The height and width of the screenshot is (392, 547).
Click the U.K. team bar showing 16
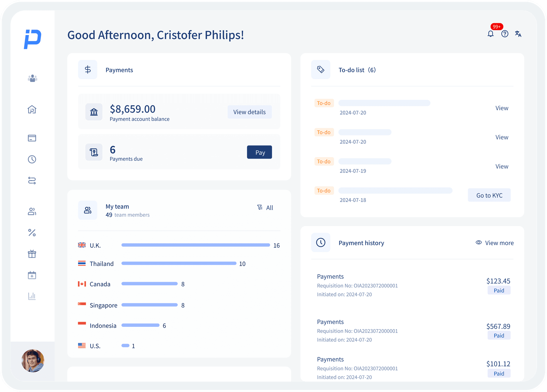click(x=196, y=245)
